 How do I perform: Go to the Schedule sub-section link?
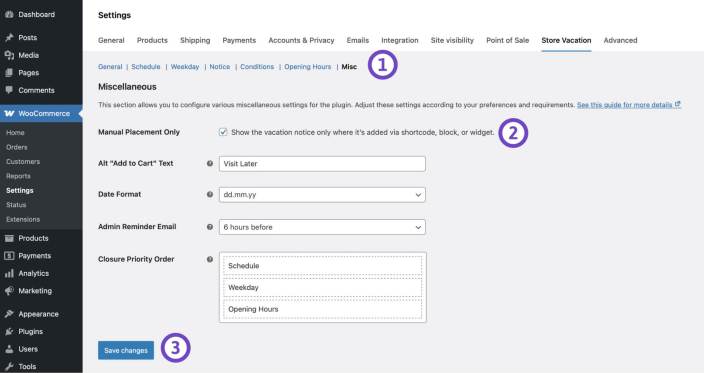[x=145, y=66]
